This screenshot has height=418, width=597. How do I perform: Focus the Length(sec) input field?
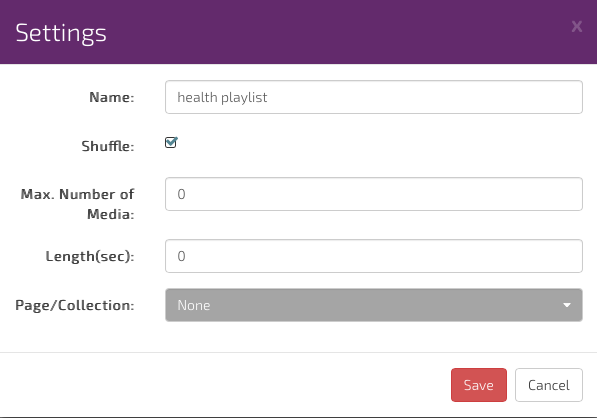click(374, 256)
